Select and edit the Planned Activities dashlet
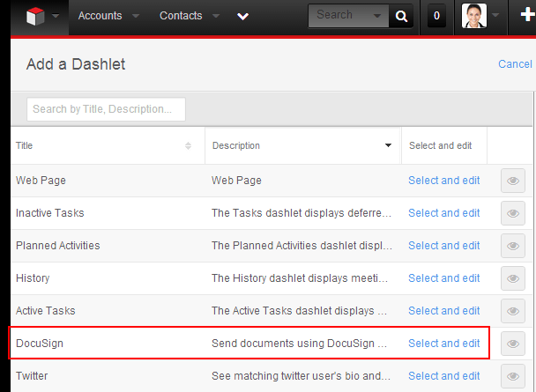The height and width of the screenshot is (392, 536). click(444, 246)
